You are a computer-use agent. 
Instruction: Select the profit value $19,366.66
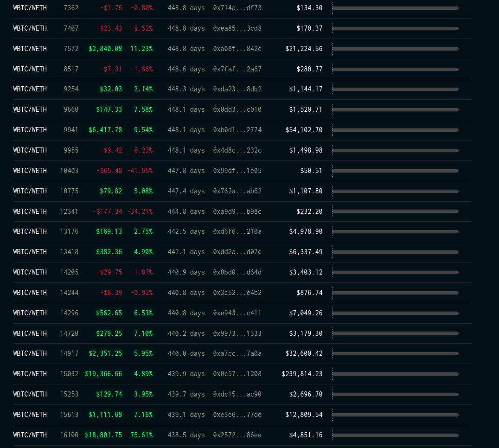(103, 374)
